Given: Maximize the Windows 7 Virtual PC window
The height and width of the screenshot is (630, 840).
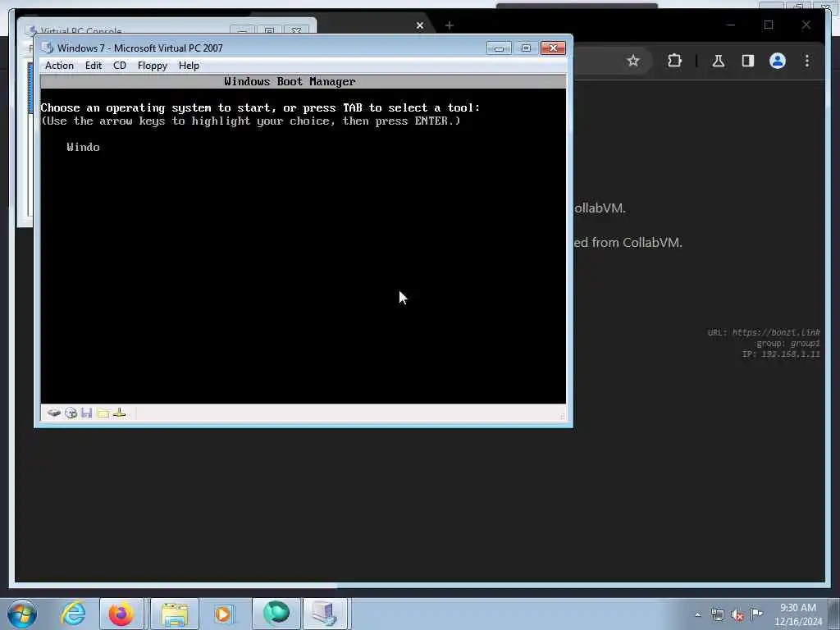Looking at the screenshot, I should pos(526,48).
